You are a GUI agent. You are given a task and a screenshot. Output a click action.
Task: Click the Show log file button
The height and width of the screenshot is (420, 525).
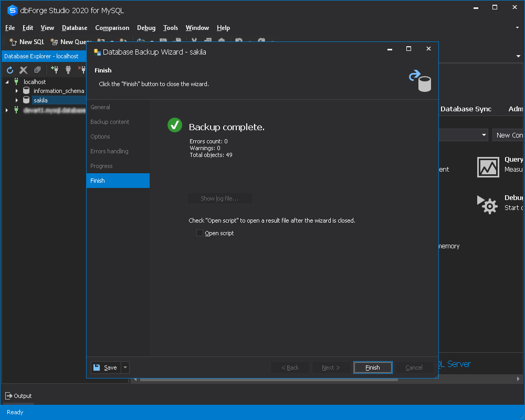tap(219, 198)
